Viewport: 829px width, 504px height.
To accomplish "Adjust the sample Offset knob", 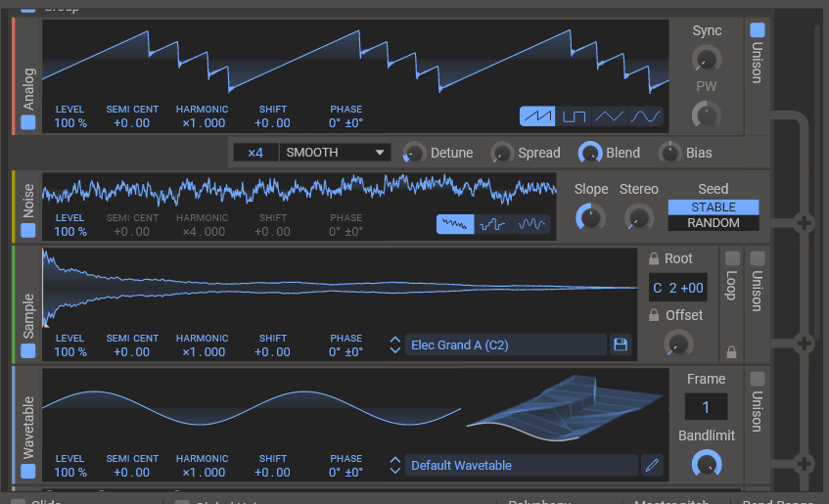I will [x=678, y=344].
